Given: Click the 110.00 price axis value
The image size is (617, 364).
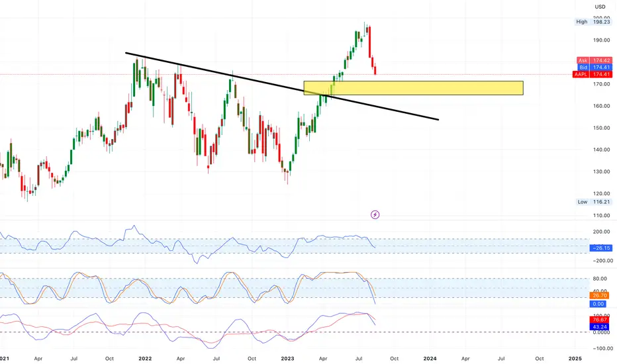Looking at the screenshot, I should coord(602,216).
